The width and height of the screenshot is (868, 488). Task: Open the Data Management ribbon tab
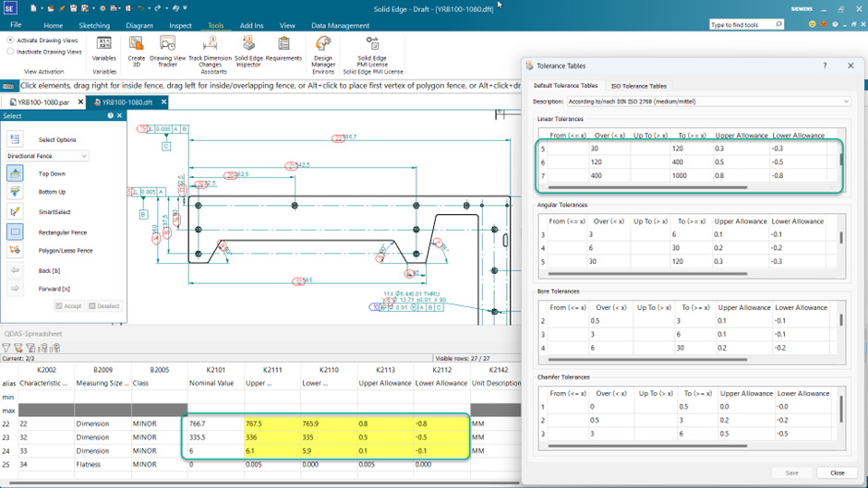coord(340,26)
